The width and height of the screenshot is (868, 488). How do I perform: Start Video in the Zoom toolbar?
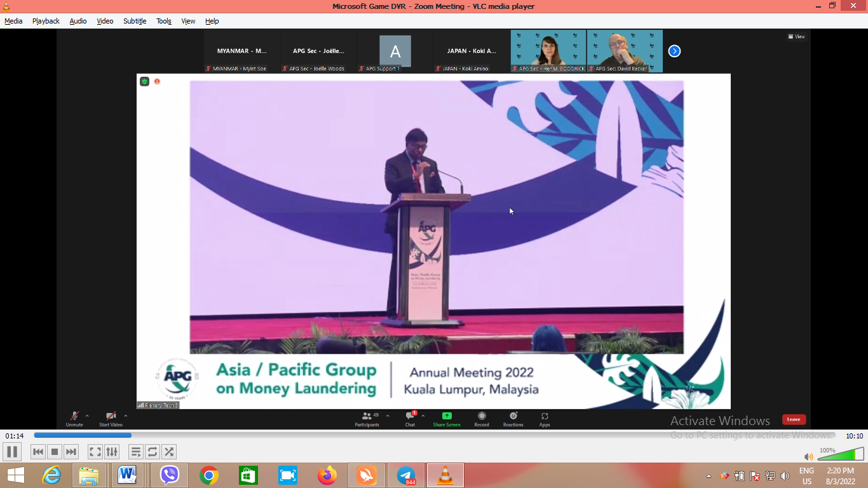coord(111,419)
